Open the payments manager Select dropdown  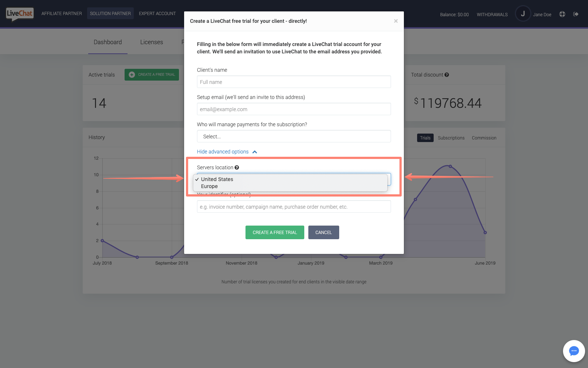tap(294, 136)
